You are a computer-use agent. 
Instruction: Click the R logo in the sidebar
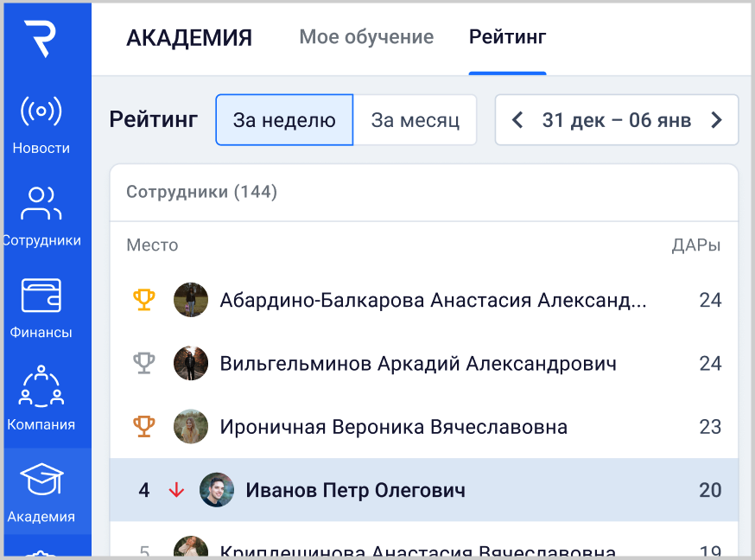(x=40, y=40)
